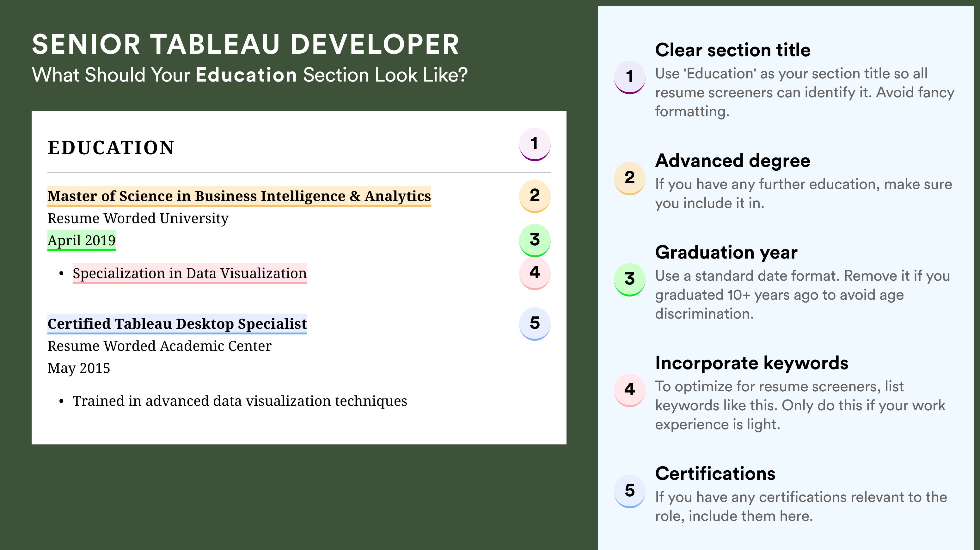The width and height of the screenshot is (980, 550).
Task: Click the Certifications tip heading
Action: click(x=715, y=474)
